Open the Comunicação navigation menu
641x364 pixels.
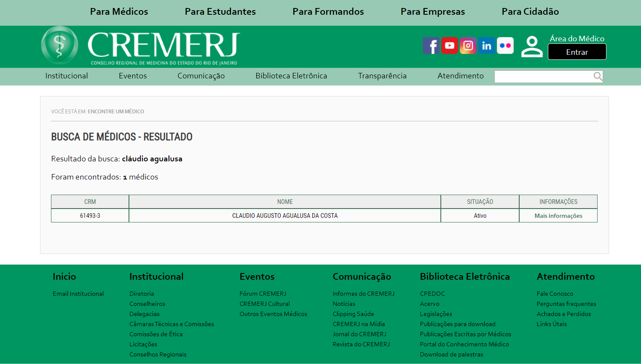click(x=201, y=76)
